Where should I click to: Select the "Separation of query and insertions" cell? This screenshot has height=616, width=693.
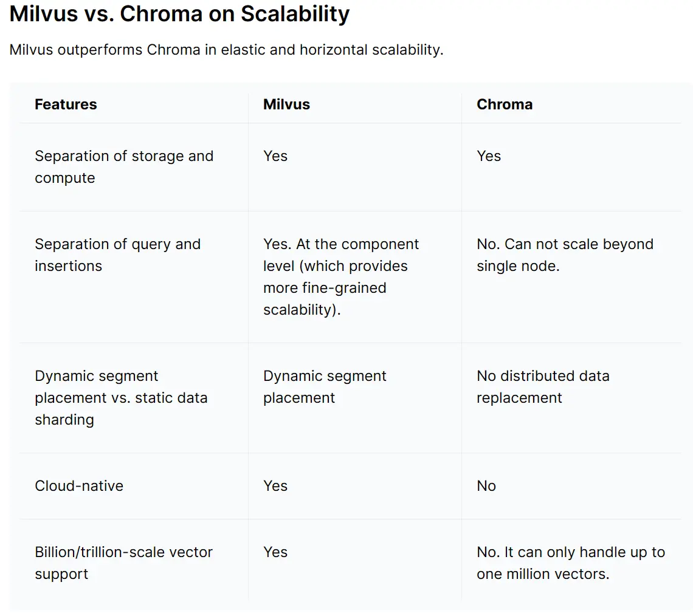pyautogui.click(x=117, y=255)
